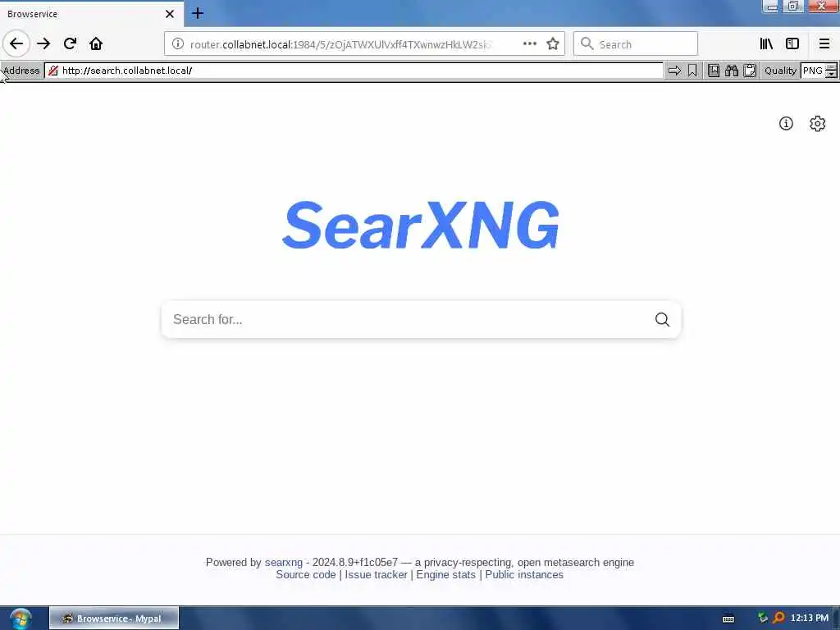
Task: Click the Browservice downloads page icon
Action: pyautogui.click(x=714, y=71)
